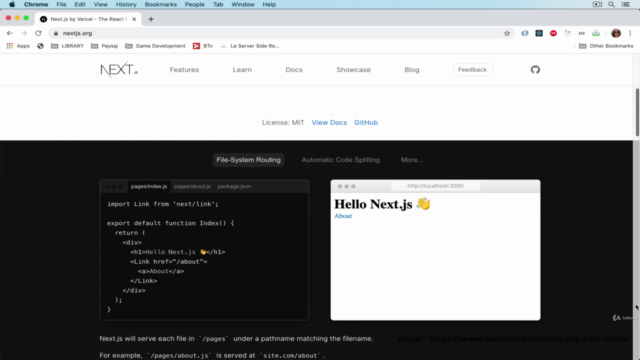
Task: Open the blue circular extension icon
Action: pos(524,33)
